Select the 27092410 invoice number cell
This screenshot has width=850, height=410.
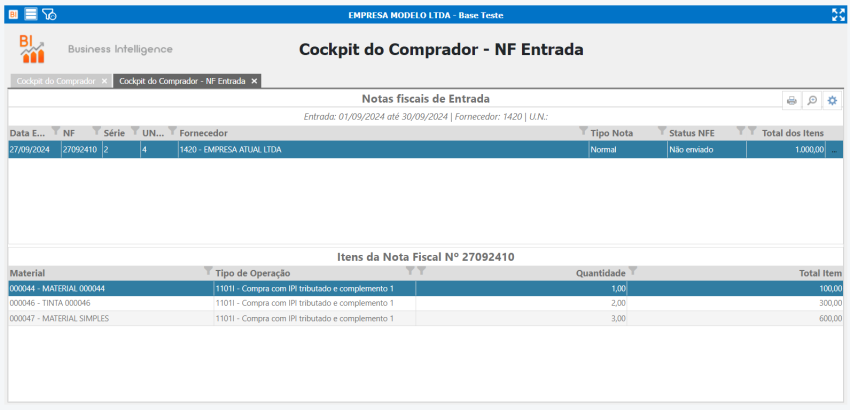(81, 150)
